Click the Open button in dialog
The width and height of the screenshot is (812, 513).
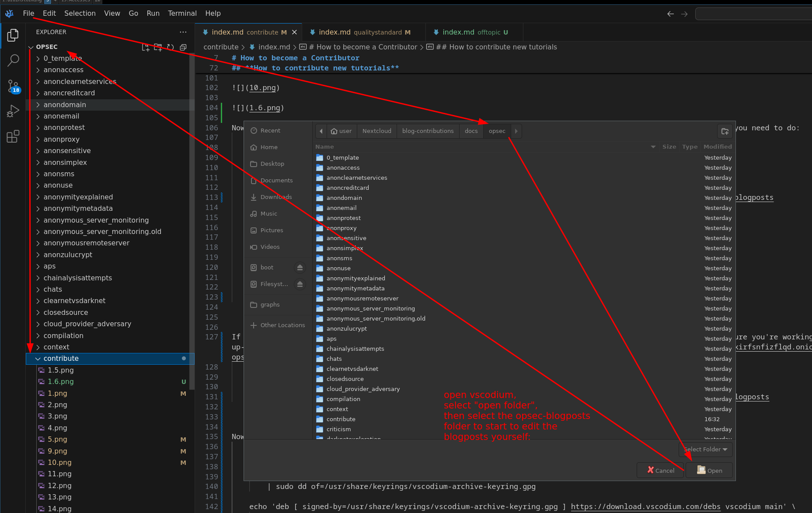click(709, 471)
